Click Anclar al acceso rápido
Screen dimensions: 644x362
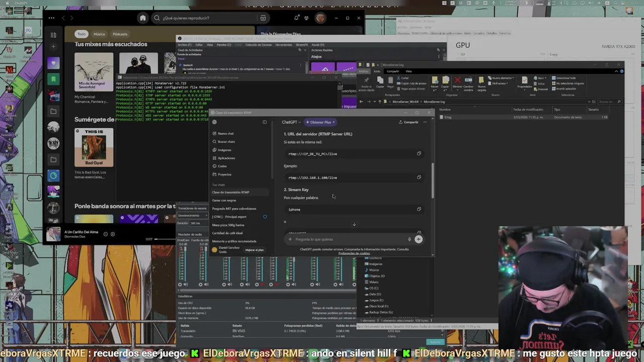point(366,84)
